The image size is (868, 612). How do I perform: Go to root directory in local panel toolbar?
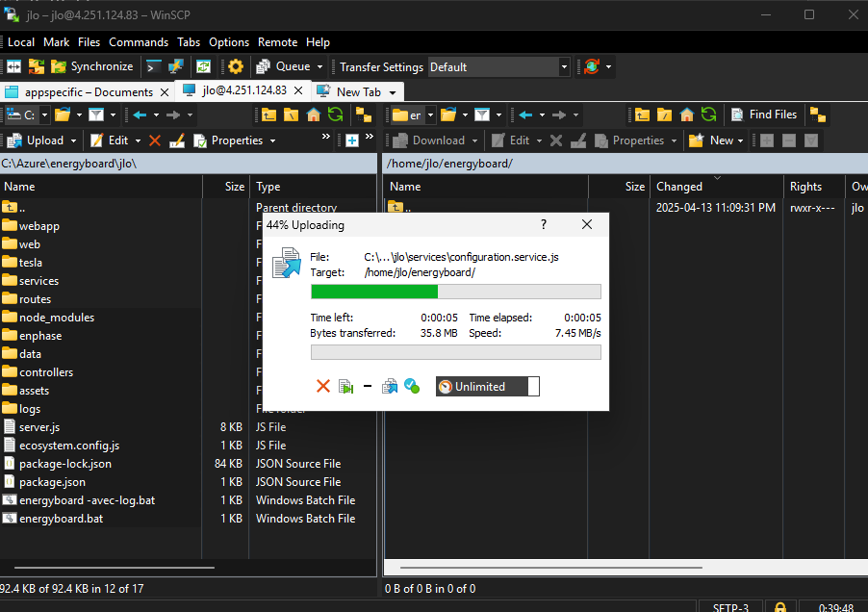coord(292,115)
